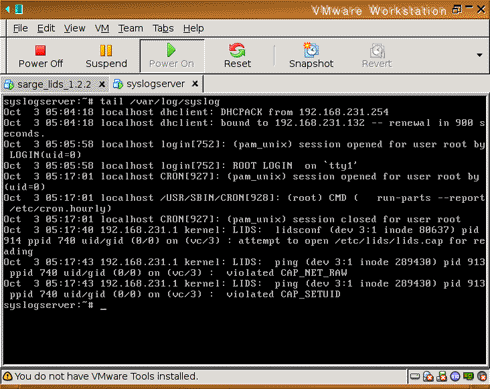Click the 'run-parts --report' cron log line
This screenshot has width=490, height=389.
(x=244, y=203)
